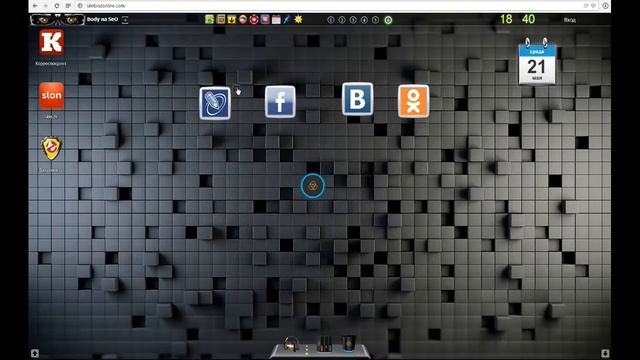The height and width of the screenshot is (360, 640).
Task: Open the red slon shortcut icon
Action: (51, 96)
